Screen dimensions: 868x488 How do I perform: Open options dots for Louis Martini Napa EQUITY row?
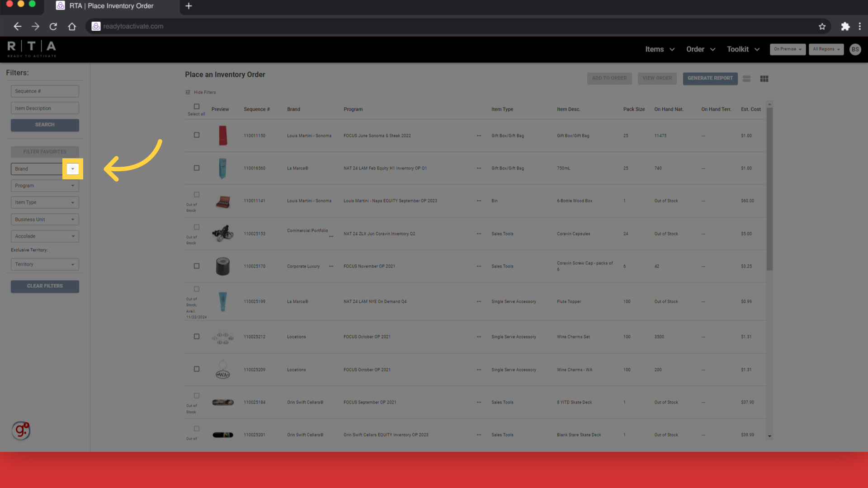coord(479,201)
